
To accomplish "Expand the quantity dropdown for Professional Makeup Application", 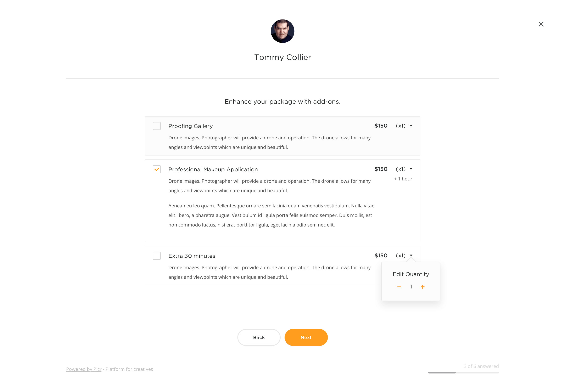I will click(410, 169).
